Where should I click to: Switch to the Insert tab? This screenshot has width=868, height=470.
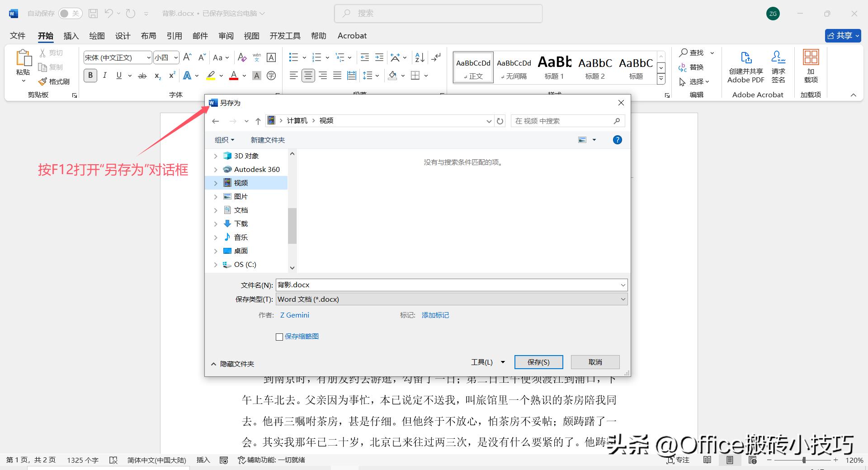[x=71, y=36]
